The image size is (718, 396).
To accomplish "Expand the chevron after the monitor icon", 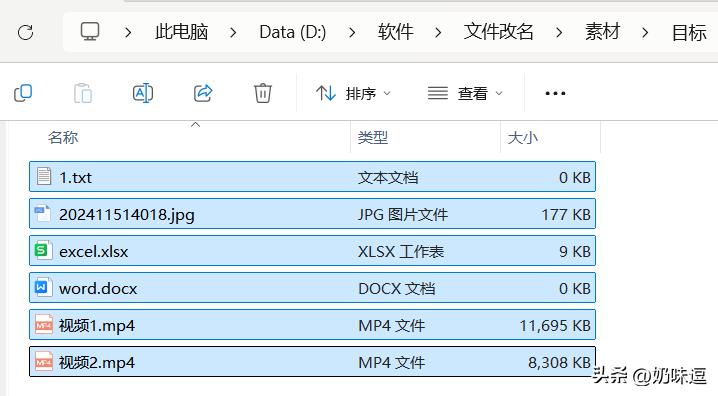I will point(128,33).
